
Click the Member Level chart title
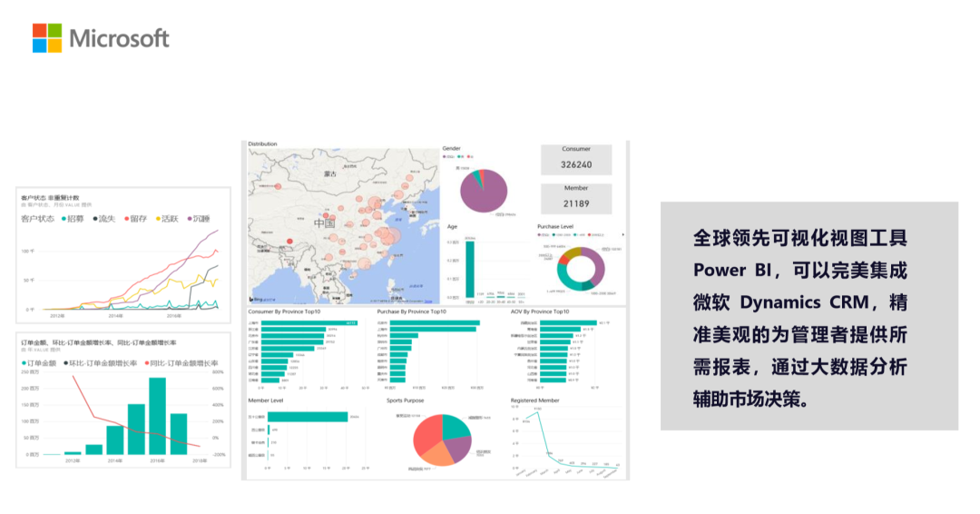coord(266,400)
